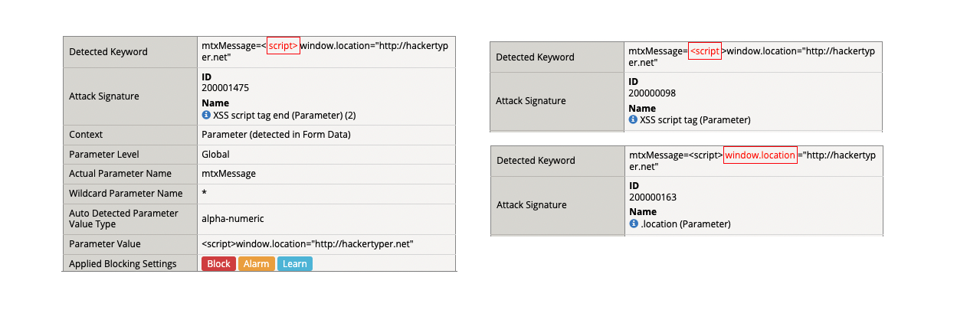Click the highlighted "<script" detected keyword
Image resolution: width=980 pixels, height=323 pixels.
coord(705,51)
